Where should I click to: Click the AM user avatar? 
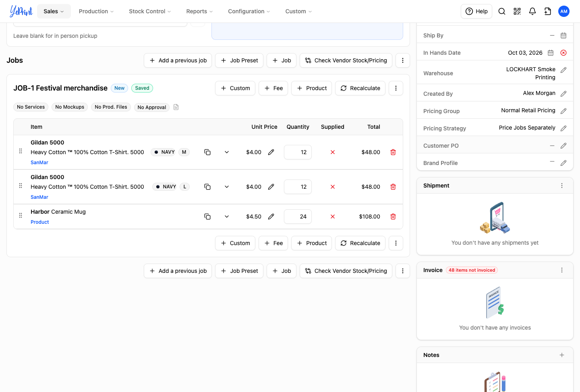pos(564,11)
